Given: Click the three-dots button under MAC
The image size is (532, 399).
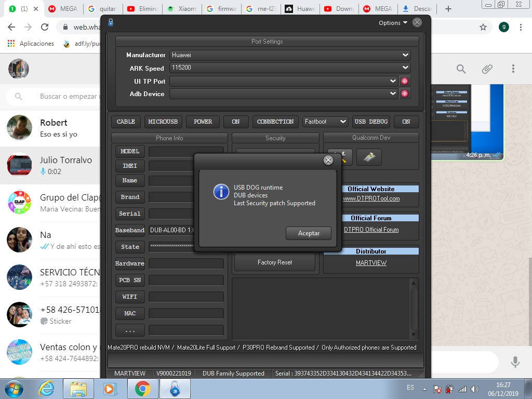Looking at the screenshot, I should click(130, 330).
